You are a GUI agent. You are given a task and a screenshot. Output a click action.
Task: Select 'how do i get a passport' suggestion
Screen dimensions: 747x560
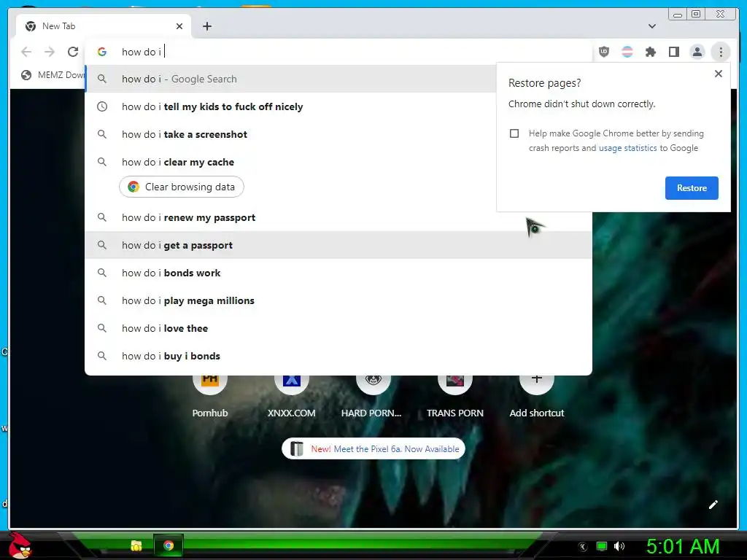[x=338, y=245]
